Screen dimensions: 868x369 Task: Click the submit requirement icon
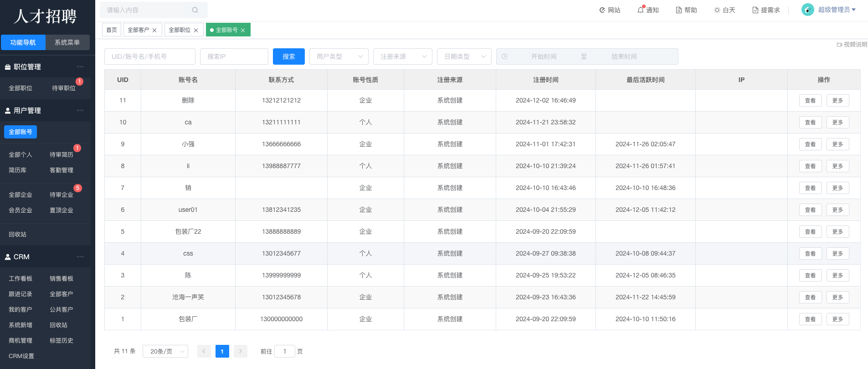click(x=755, y=10)
